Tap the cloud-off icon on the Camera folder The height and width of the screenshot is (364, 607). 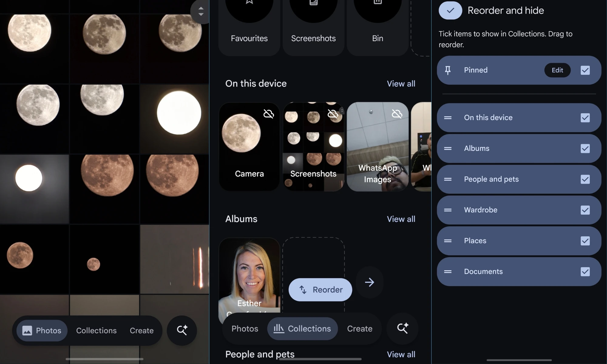[269, 114]
